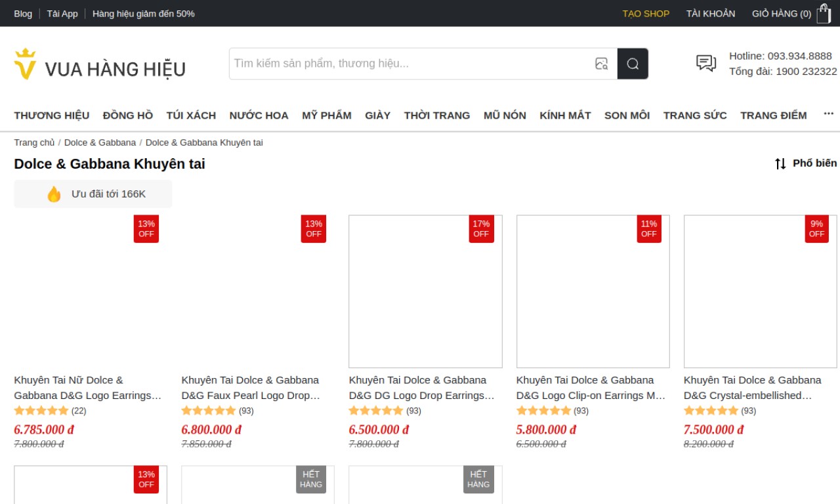Click star rating of 6.800.000 đ product
This screenshot has width=840, height=504.
(x=209, y=411)
